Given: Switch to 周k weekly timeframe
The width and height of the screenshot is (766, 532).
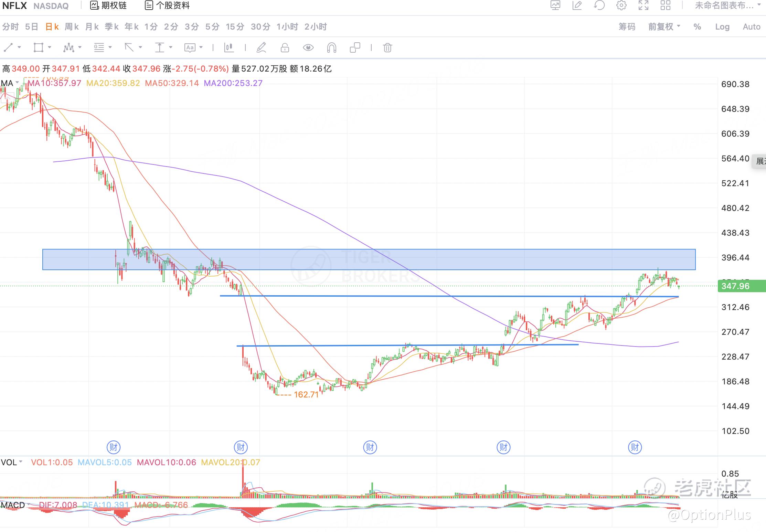Looking at the screenshot, I should point(72,27).
